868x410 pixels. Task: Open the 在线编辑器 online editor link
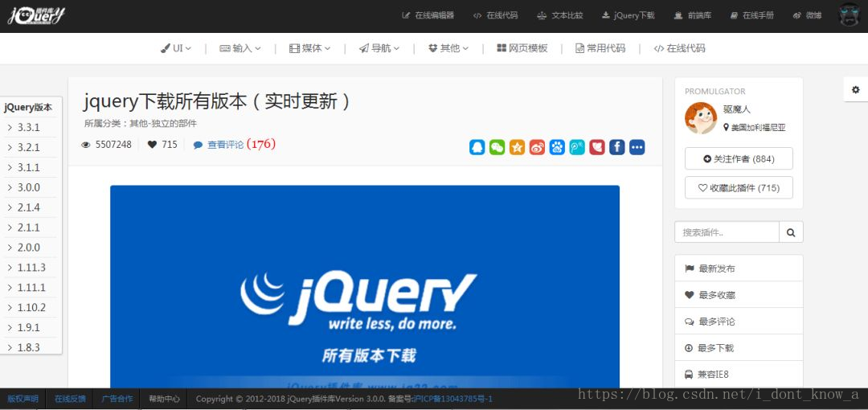(428, 15)
